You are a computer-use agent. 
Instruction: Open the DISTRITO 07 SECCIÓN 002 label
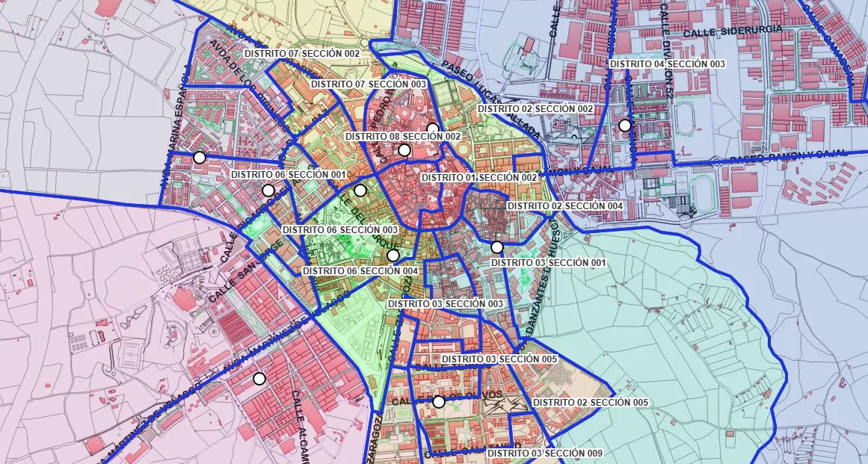click(x=301, y=54)
